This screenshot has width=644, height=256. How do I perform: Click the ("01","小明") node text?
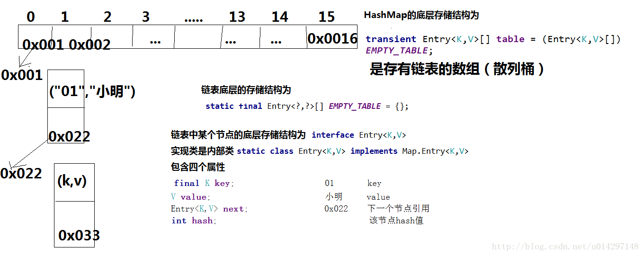click(92, 91)
